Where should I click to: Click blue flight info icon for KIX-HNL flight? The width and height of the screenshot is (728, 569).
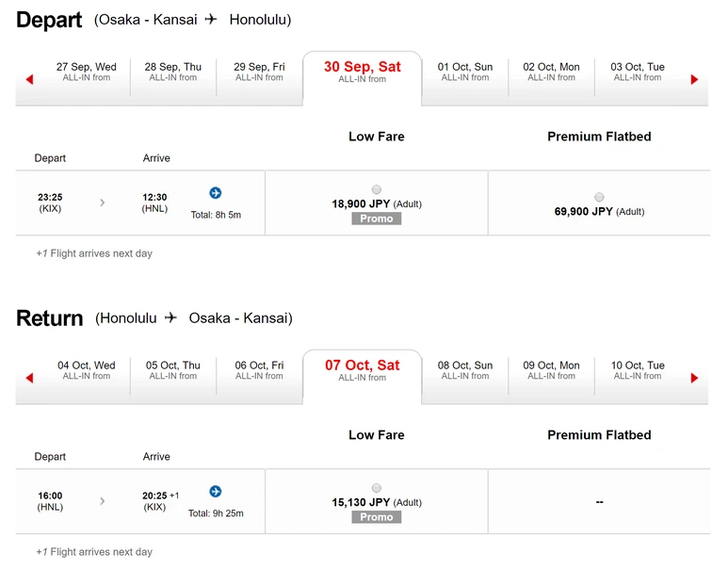216,193
